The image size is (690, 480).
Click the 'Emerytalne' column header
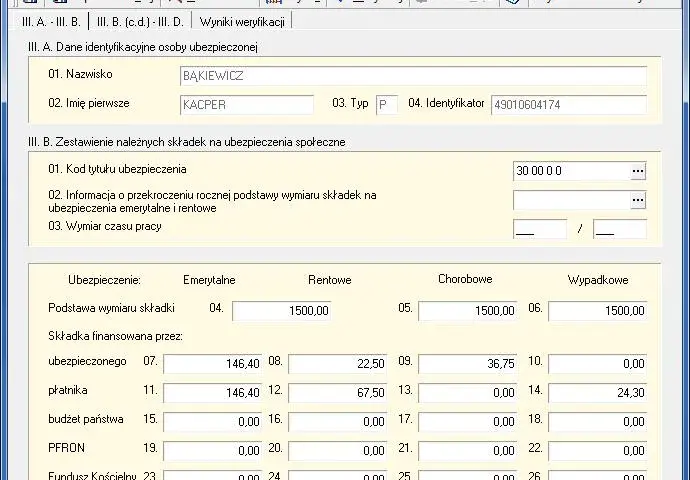click(209, 280)
